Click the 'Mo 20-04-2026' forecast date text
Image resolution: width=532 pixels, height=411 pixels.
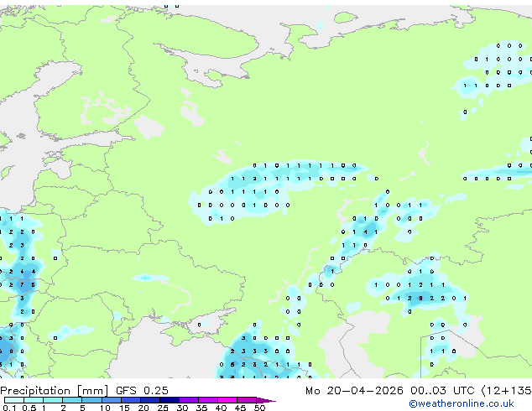click(354, 390)
